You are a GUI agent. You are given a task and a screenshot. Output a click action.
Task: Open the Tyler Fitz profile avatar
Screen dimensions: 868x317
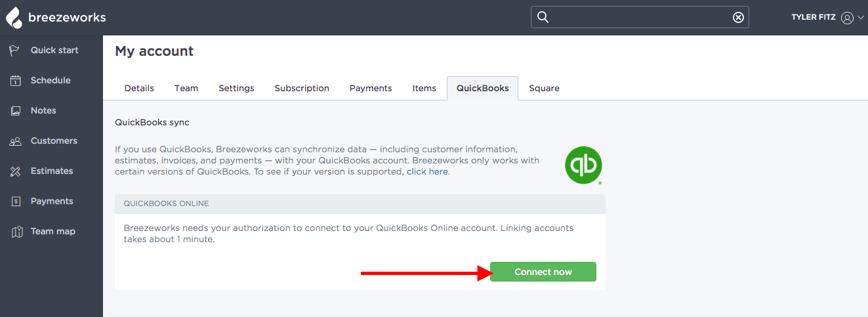click(x=847, y=18)
